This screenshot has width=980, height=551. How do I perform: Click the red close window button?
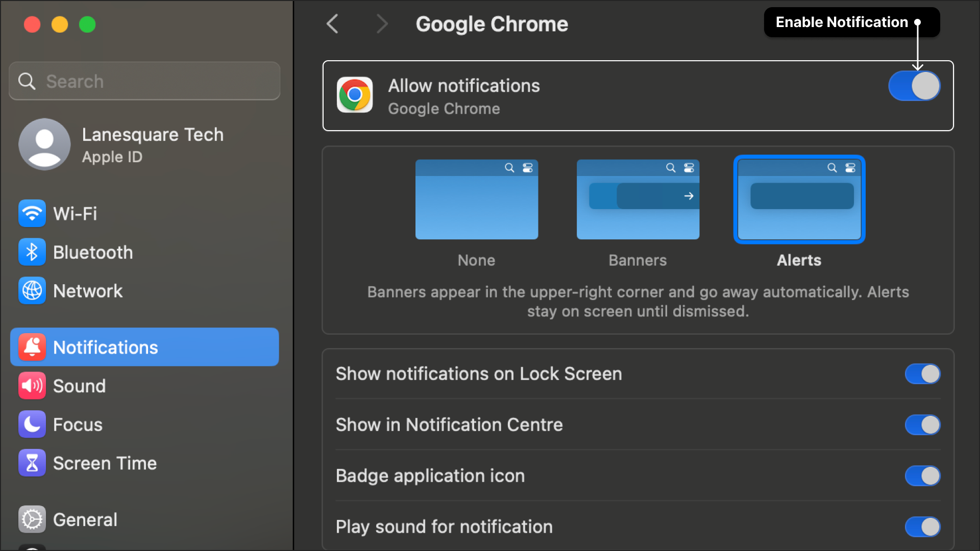coord(32,24)
